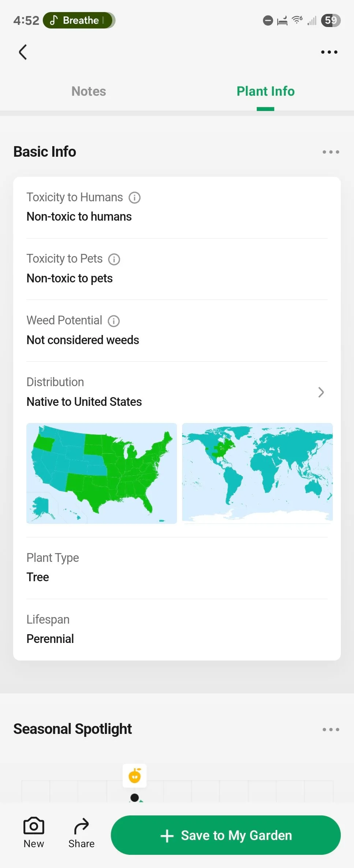
Task: Click the black seasonal timeline marker
Action: tap(135, 798)
